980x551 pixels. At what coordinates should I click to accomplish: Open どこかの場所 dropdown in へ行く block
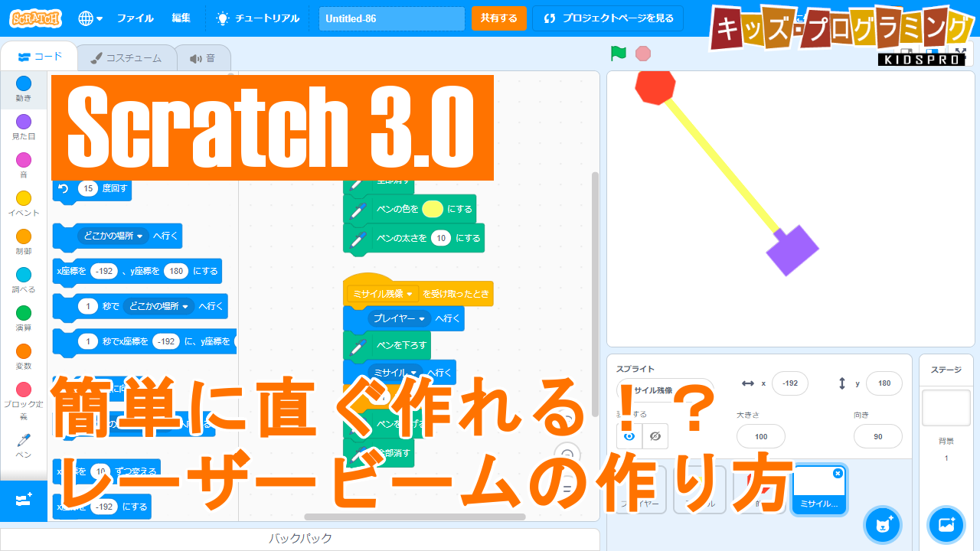[113, 236]
